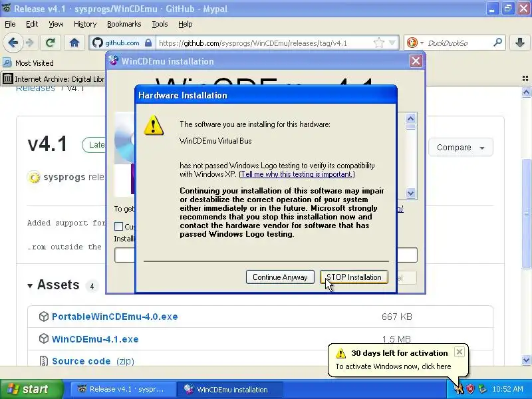The height and width of the screenshot is (399, 532).
Task: Switch to the Release v4.1 taskbar button
Action: (123, 390)
